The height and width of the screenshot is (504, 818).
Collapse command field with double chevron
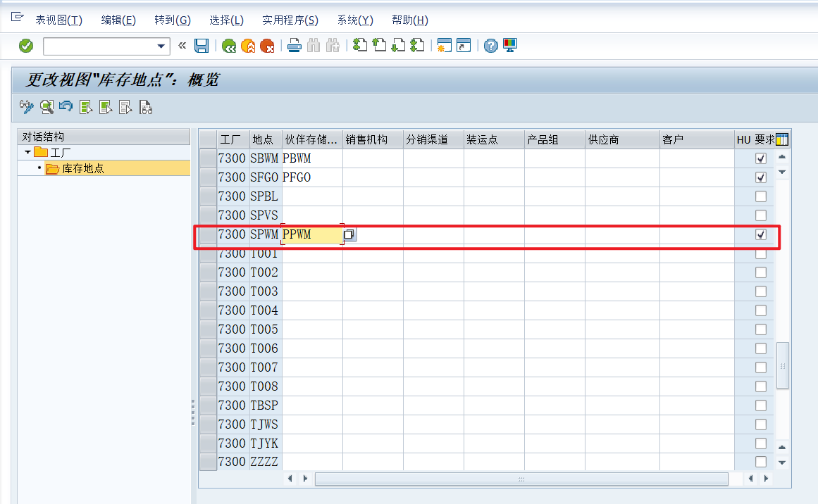(182, 45)
